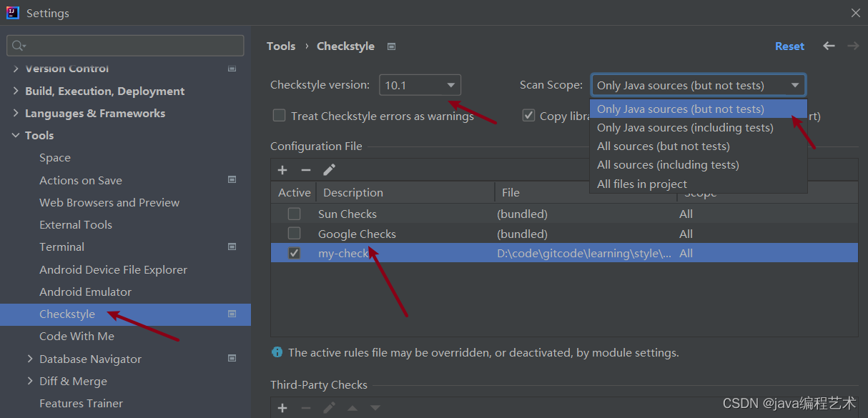The height and width of the screenshot is (418, 868).
Task: Choose "All sources (including tests)" option
Action: [x=667, y=164]
